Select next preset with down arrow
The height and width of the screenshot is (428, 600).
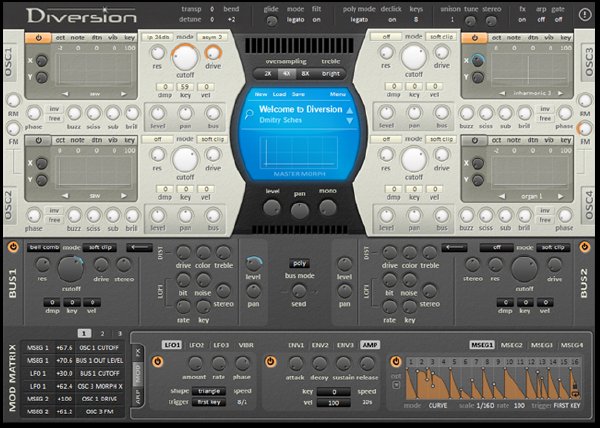[349, 121]
